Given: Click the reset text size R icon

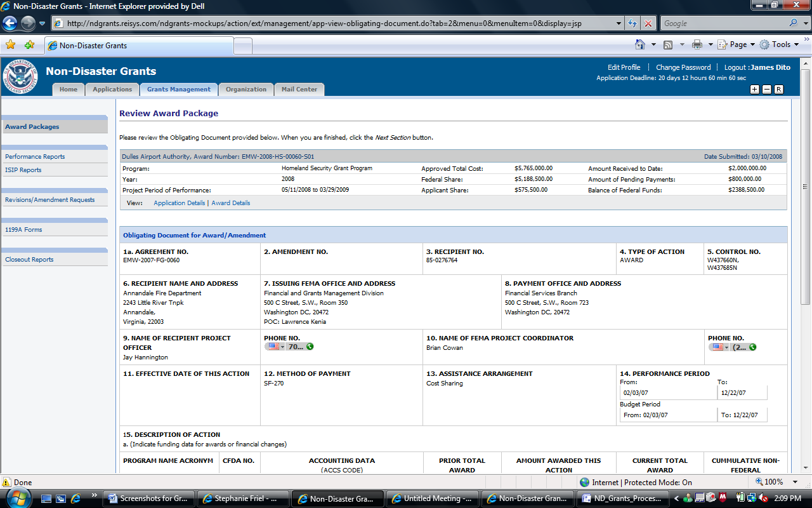Looking at the screenshot, I should point(779,90).
